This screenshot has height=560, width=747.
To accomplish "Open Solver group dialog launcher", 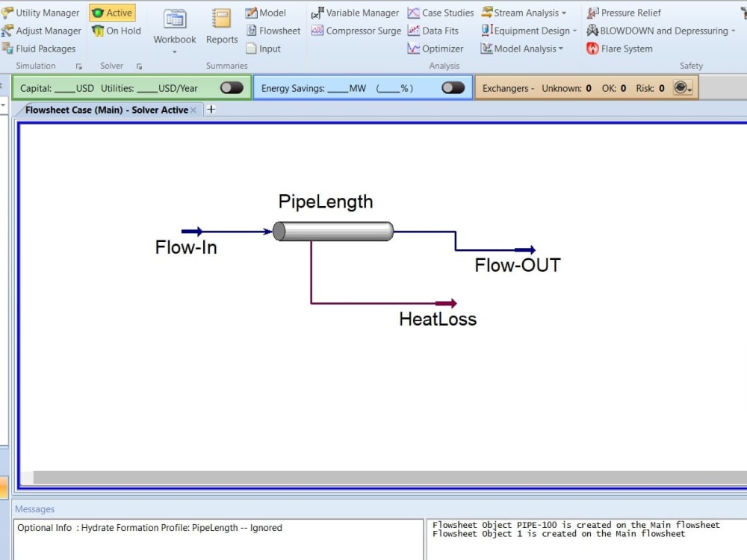I will (x=139, y=66).
